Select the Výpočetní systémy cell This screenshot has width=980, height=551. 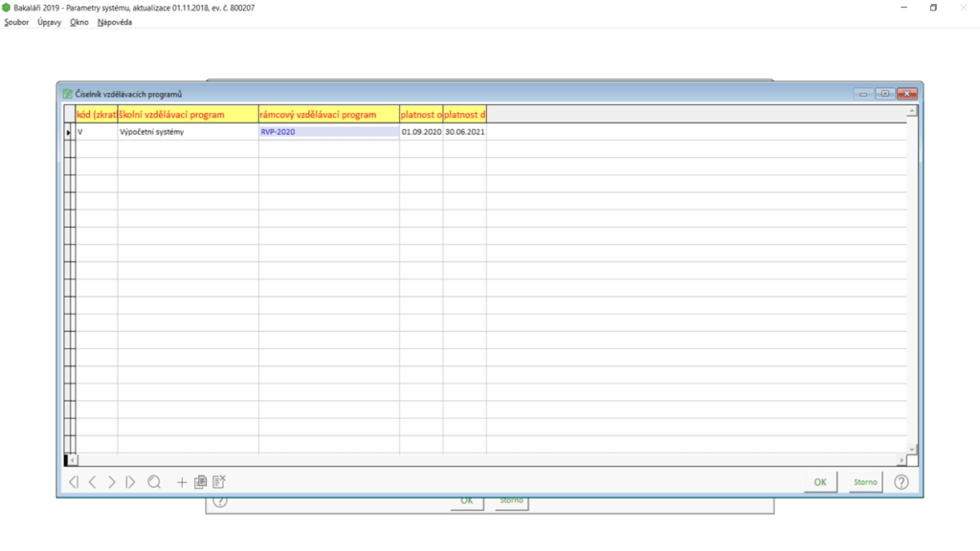(187, 132)
